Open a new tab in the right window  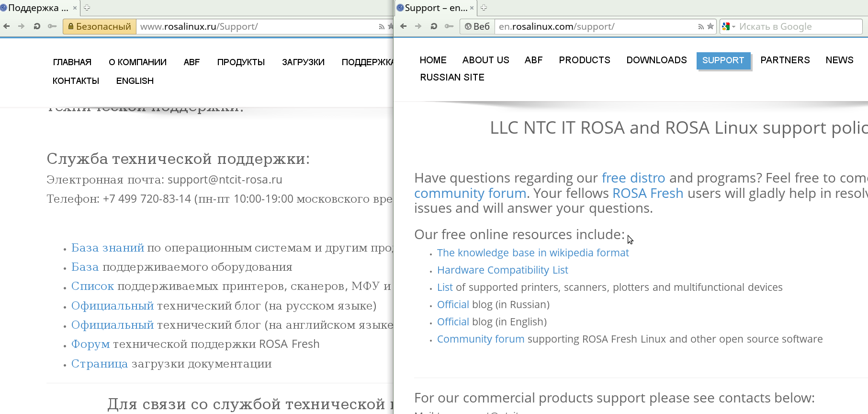point(484,8)
